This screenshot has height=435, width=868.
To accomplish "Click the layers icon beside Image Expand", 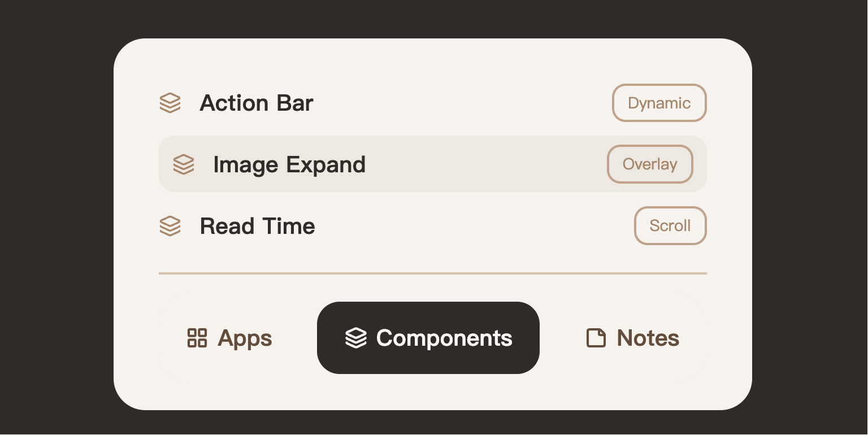I will click(x=184, y=164).
